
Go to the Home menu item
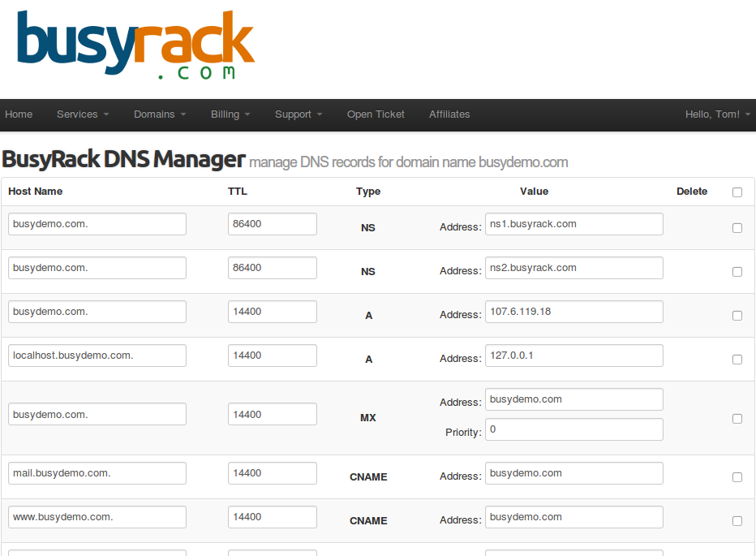(x=19, y=114)
